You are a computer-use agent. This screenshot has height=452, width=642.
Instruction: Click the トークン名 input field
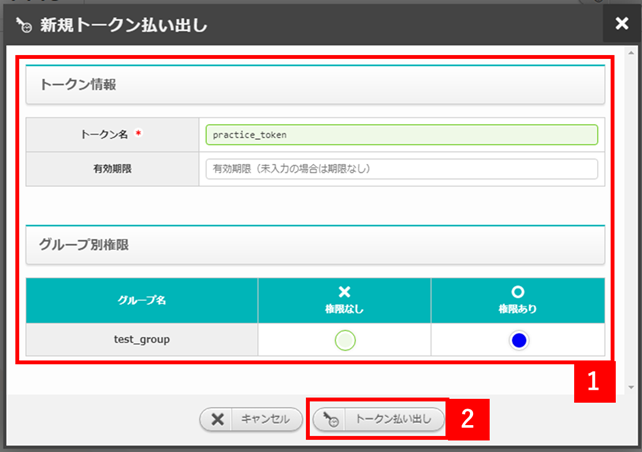click(x=402, y=135)
